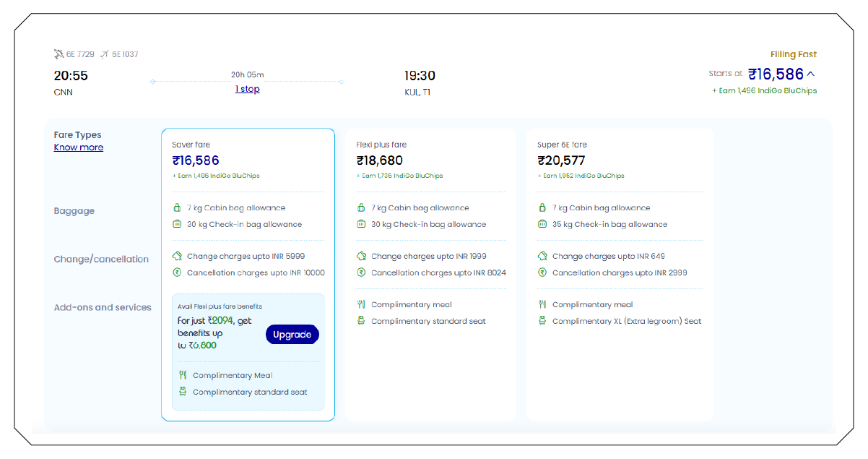Image resolution: width=868 pixels, height=459 pixels.
Task: Click complimentary meal icon in Super 6E fare
Action: point(542,304)
